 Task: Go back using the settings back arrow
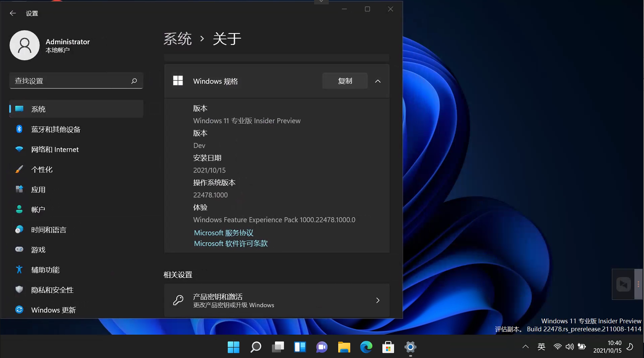point(13,13)
